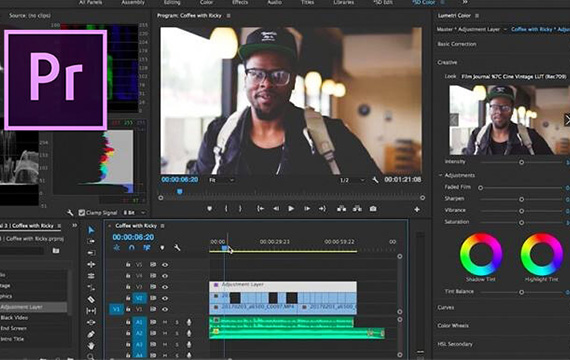This screenshot has height=360, width=570.
Task: Open the Program monitor button editor plus
Action: [x=417, y=209]
